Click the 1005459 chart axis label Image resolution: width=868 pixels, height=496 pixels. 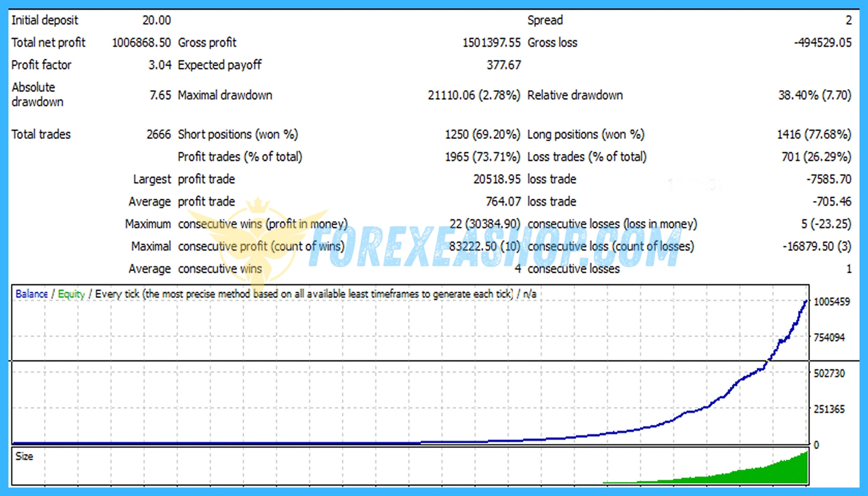(x=832, y=302)
